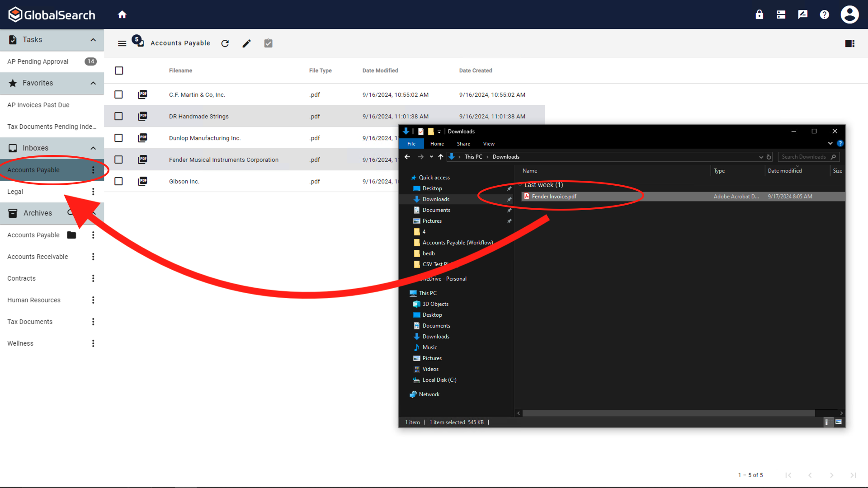Open GlobalSearch help
This screenshot has width=868, height=488.
pyautogui.click(x=824, y=14)
